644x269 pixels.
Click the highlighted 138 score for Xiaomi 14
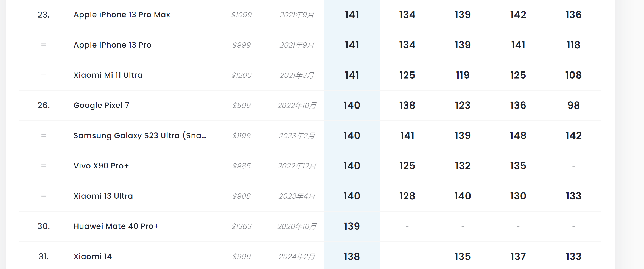pos(352,256)
